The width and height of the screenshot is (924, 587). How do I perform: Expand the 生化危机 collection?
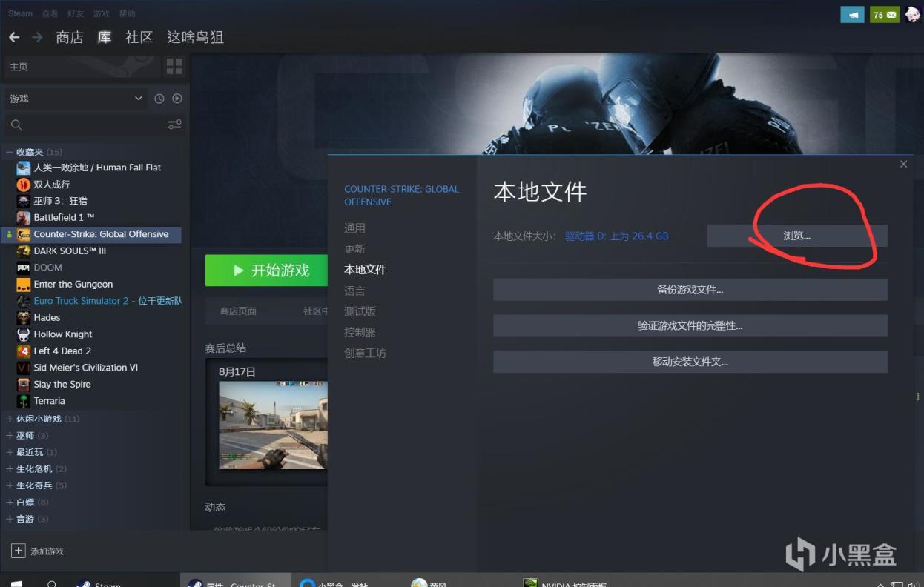pos(10,469)
